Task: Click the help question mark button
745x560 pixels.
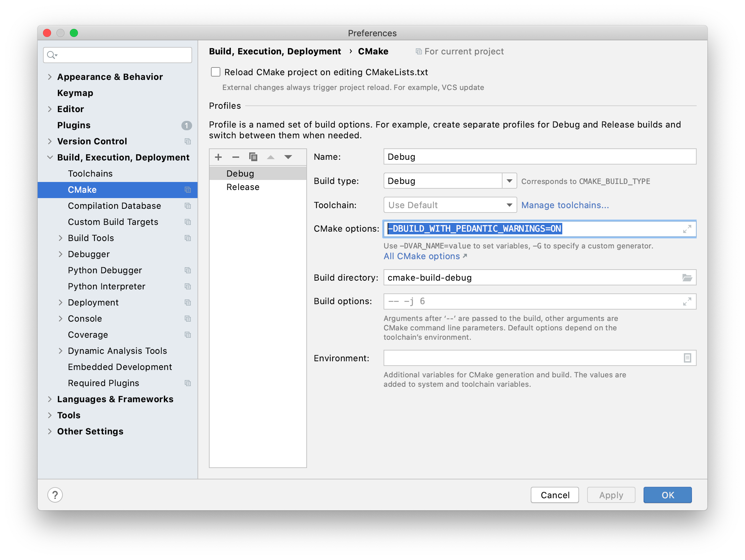Action: pyautogui.click(x=55, y=495)
